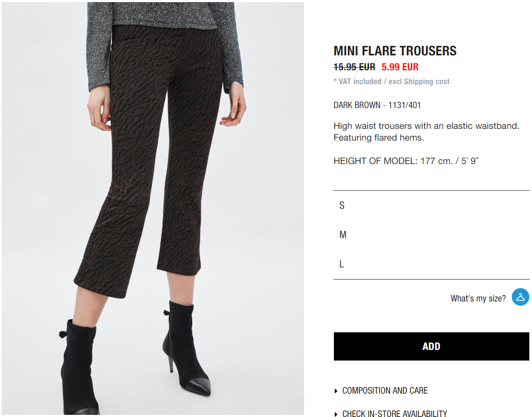Select size M
This screenshot has height=417, width=532.
click(431, 234)
